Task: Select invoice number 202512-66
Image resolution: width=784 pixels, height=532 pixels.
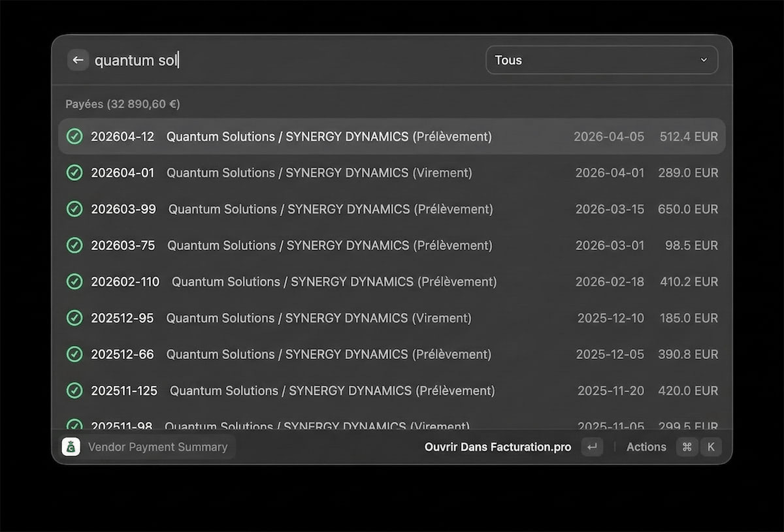Action: 122,354
